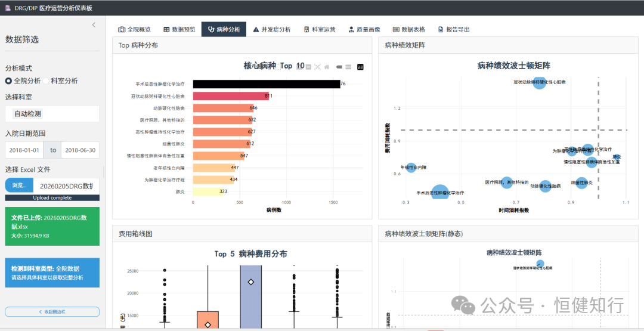Click the uploaded file name field

[66, 185]
